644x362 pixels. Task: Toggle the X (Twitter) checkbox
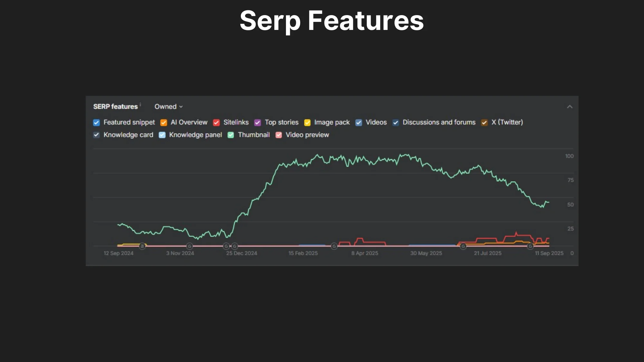coord(484,123)
